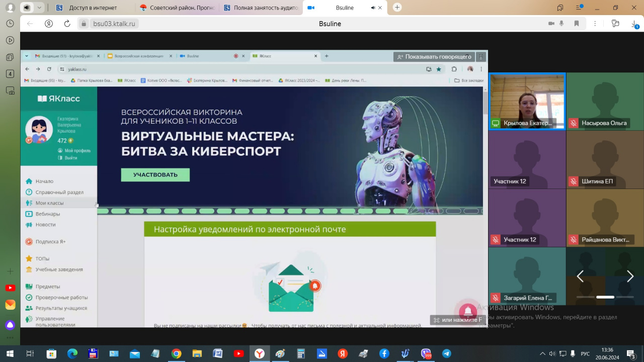The height and width of the screenshot is (362, 644).
Task: Open Telegram from the Windows taskbar
Action: pos(446,353)
